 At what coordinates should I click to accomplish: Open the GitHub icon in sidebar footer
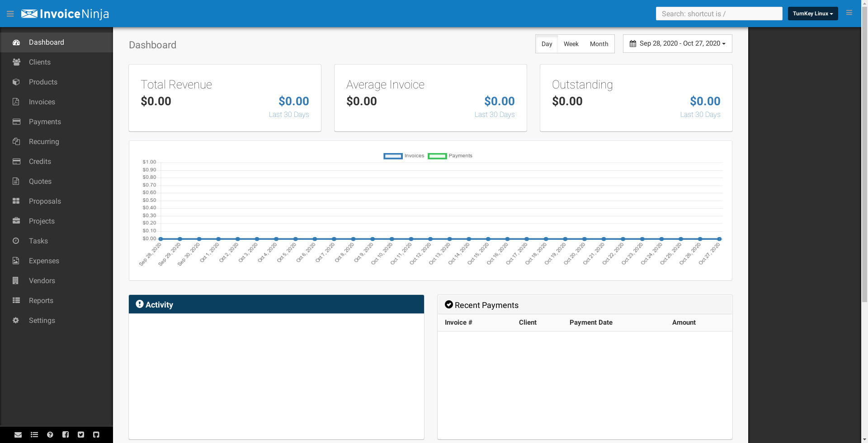pos(96,435)
